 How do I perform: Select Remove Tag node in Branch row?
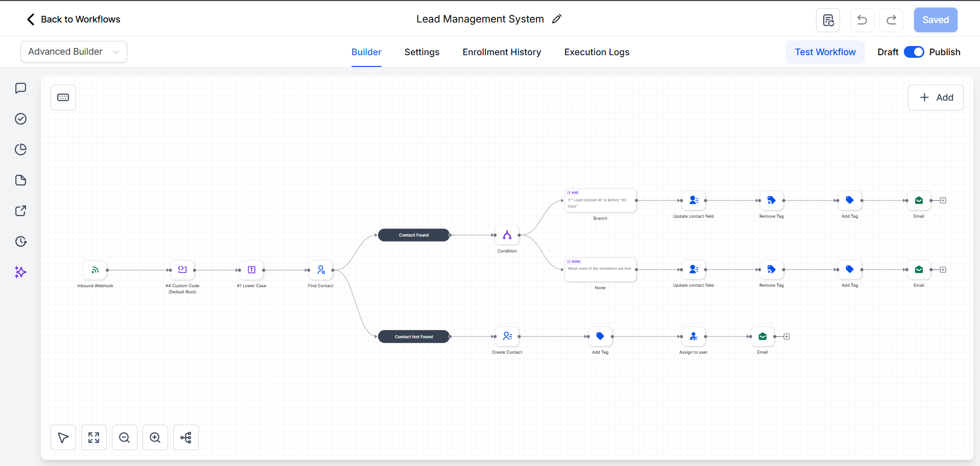coord(772,200)
